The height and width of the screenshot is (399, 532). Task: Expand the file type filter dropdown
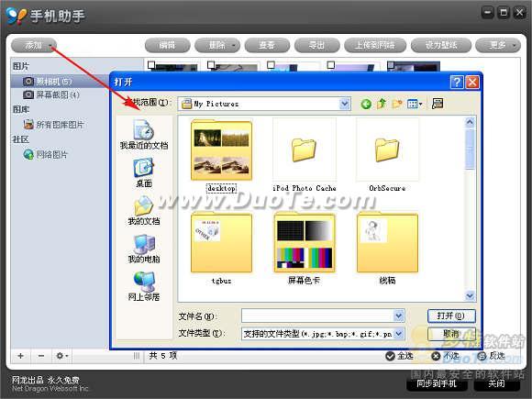(x=399, y=334)
